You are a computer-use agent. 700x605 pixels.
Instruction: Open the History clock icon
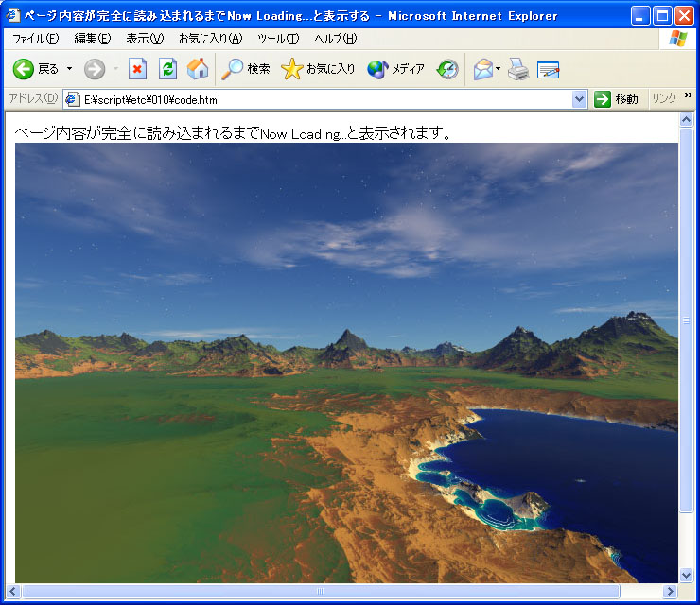pos(447,69)
